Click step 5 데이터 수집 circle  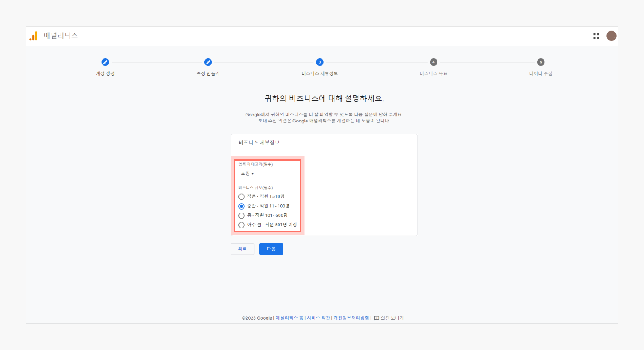coord(541,62)
